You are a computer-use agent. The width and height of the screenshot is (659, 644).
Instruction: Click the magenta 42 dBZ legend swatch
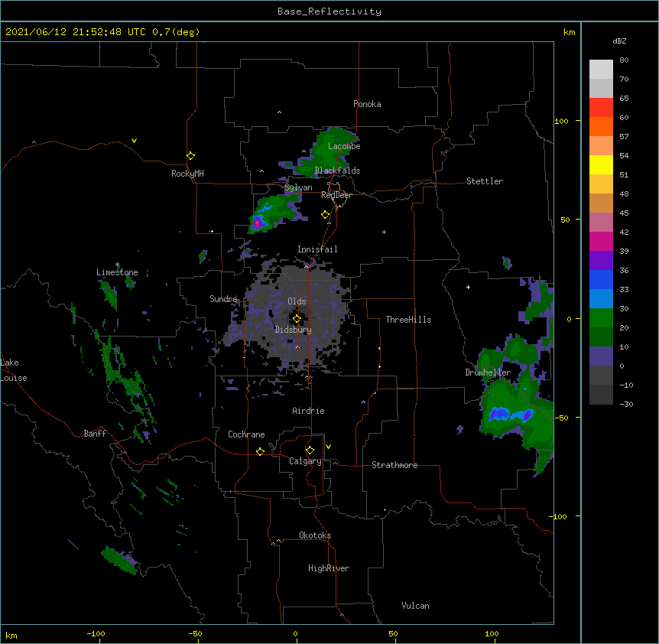point(601,241)
